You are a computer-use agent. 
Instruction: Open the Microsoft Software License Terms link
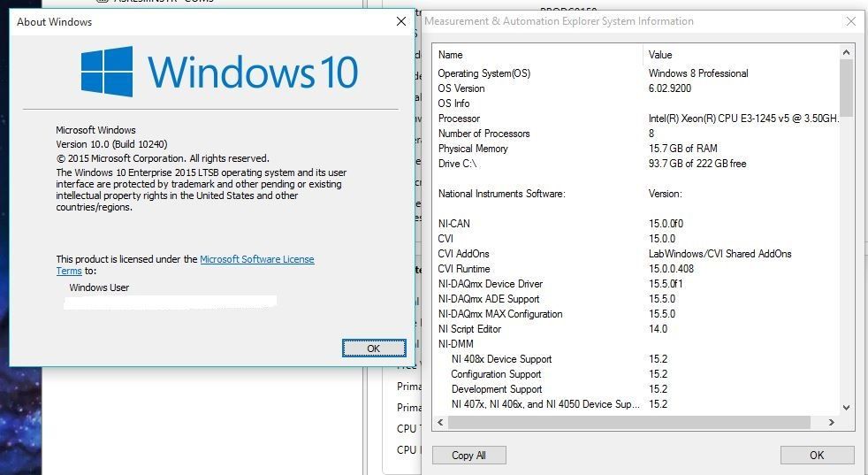(257, 259)
